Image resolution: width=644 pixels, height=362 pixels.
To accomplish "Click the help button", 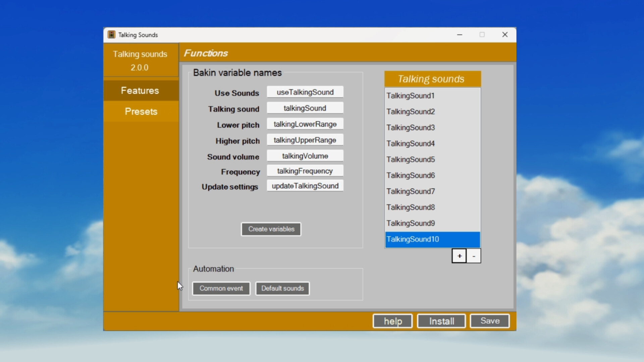I will [x=392, y=321].
